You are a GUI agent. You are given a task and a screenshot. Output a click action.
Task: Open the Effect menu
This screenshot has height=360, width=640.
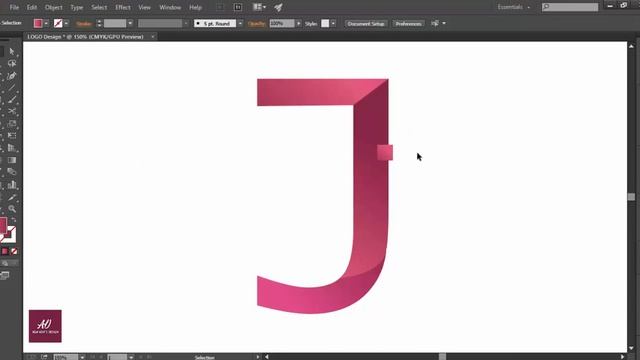[122, 7]
